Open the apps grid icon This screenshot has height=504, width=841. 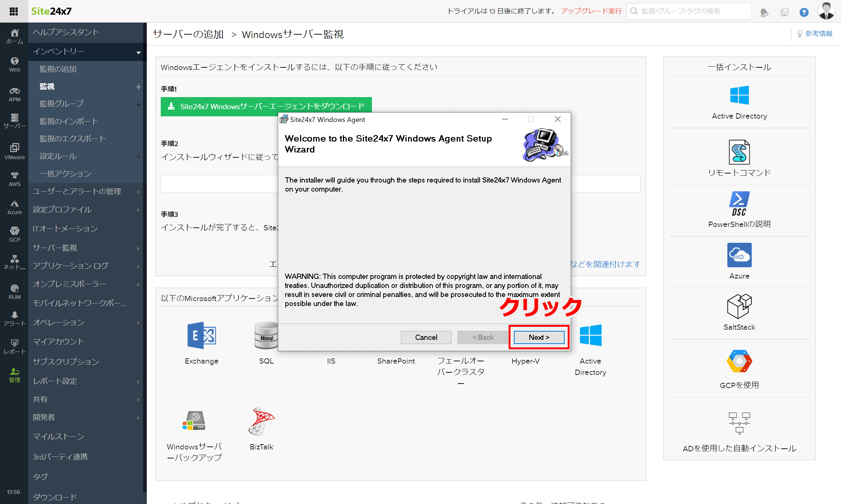[14, 11]
